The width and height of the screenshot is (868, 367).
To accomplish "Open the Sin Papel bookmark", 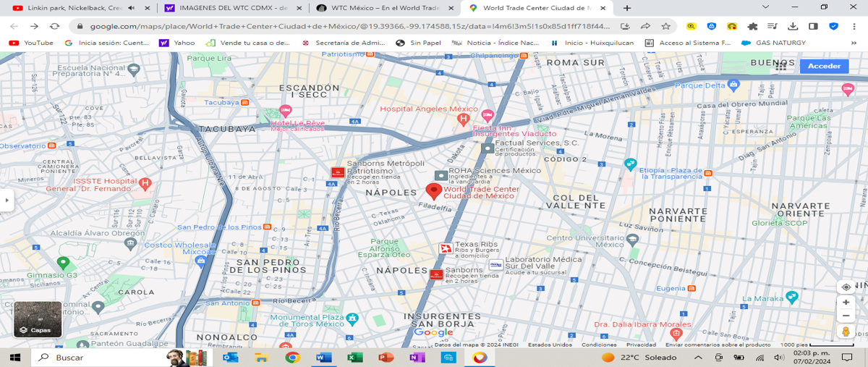I will pos(418,43).
